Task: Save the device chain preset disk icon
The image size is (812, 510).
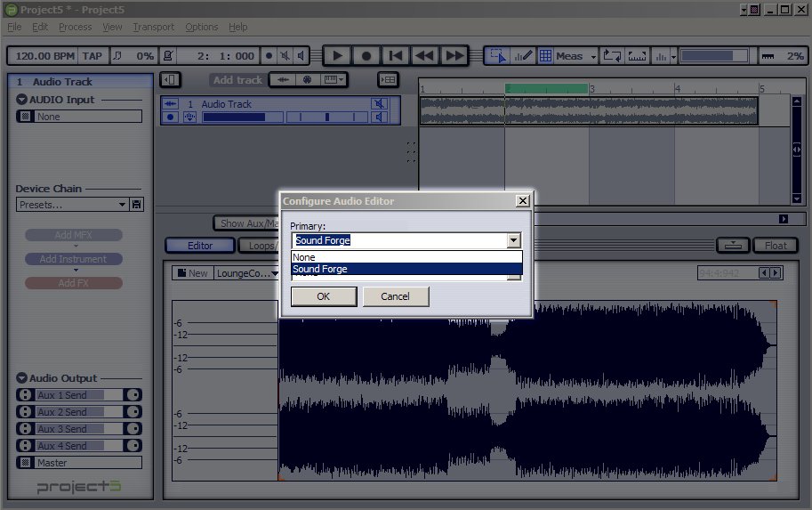Action: (137, 205)
